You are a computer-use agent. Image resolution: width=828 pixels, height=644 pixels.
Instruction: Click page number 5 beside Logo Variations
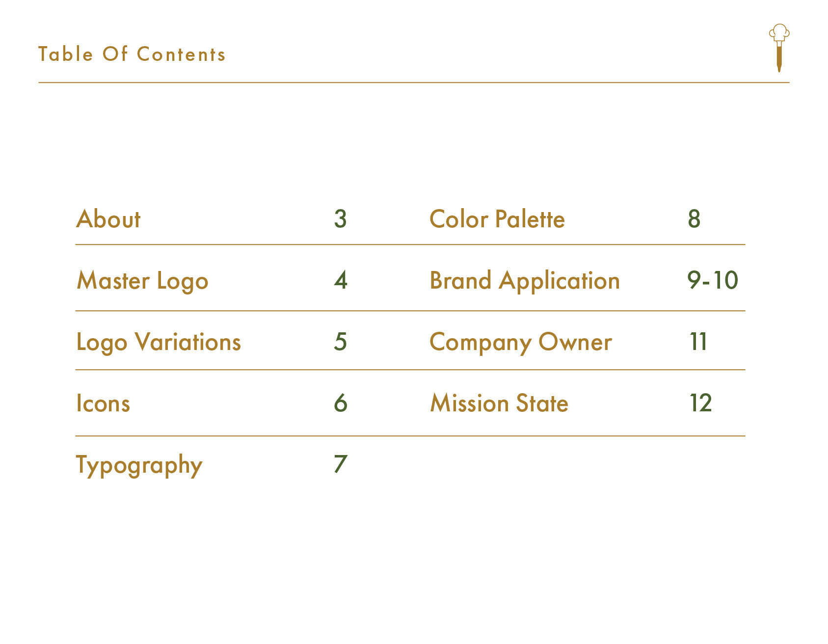(x=341, y=342)
